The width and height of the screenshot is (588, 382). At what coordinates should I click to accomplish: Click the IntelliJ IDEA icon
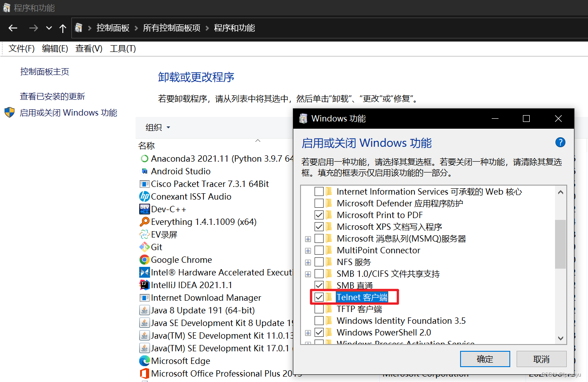pyautogui.click(x=144, y=285)
